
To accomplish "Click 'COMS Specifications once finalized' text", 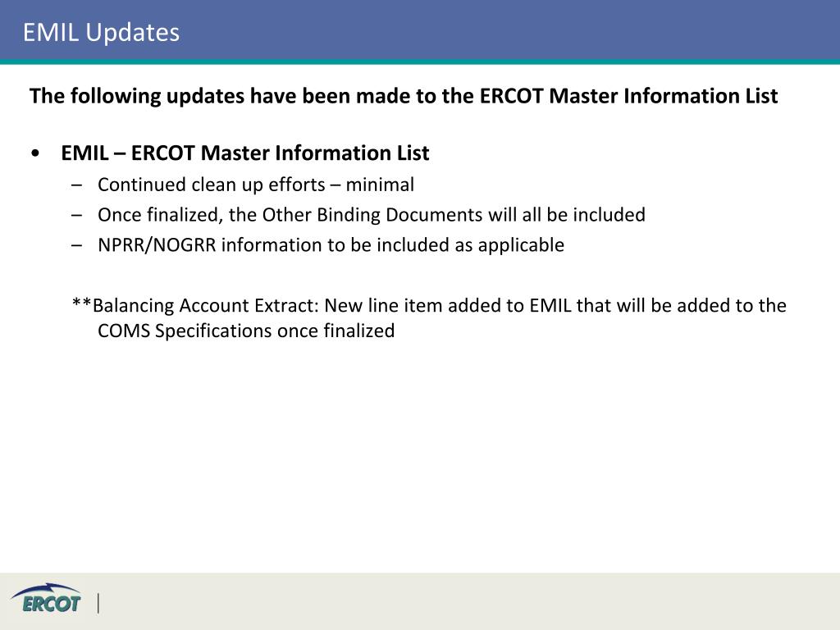I will click(246, 331).
